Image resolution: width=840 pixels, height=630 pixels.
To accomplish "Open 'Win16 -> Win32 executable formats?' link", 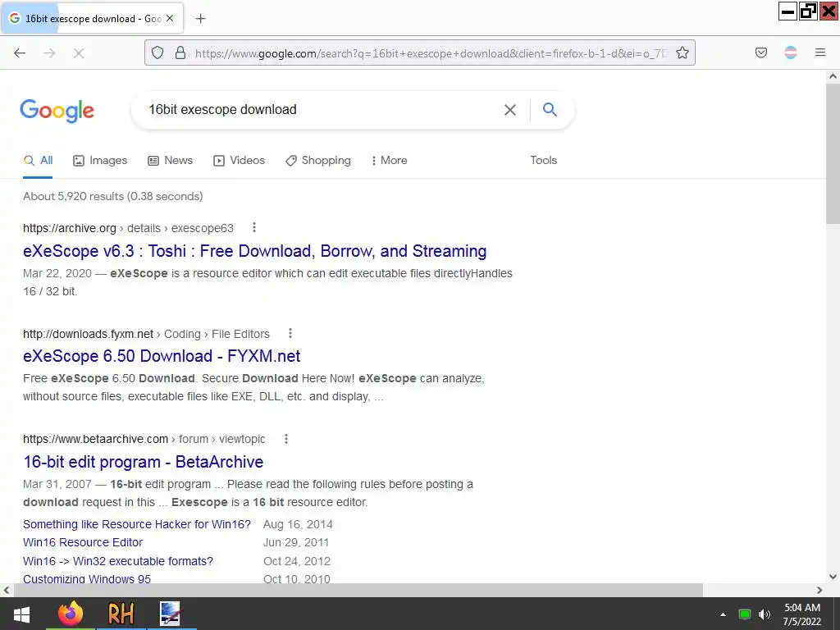I will point(118,561).
